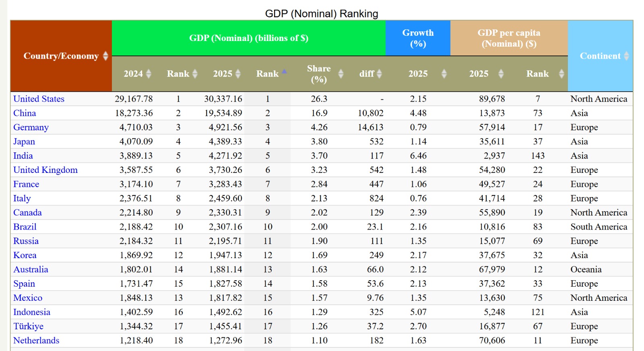The height and width of the screenshot is (351, 644).
Task: Select Russia share value 1.90
Action: pos(319,241)
